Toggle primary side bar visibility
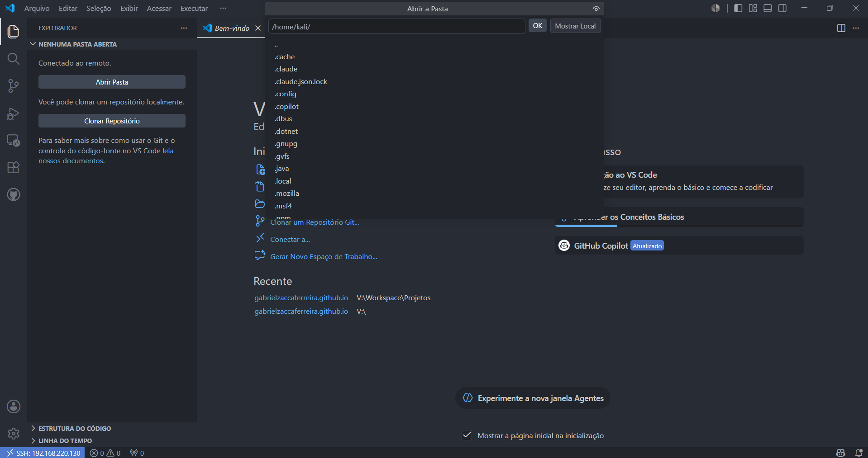 click(738, 8)
